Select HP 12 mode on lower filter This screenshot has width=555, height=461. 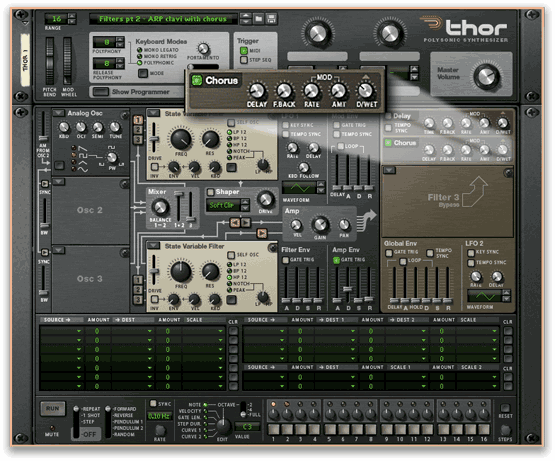230,277
